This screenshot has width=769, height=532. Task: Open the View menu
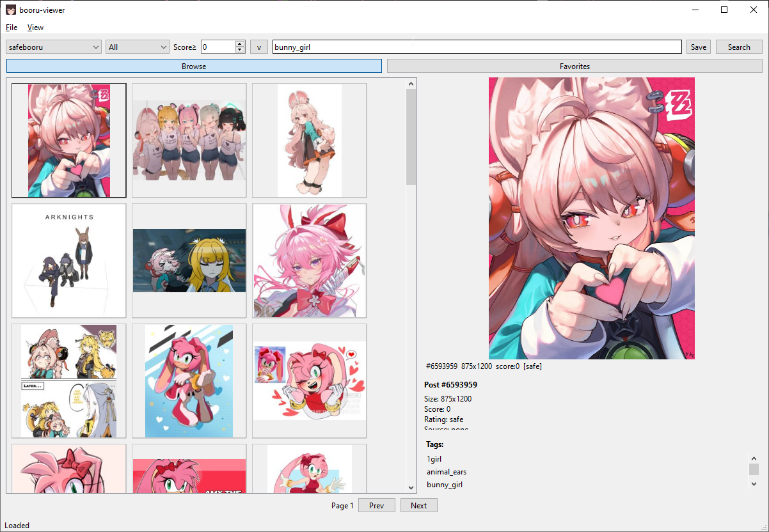pos(35,27)
